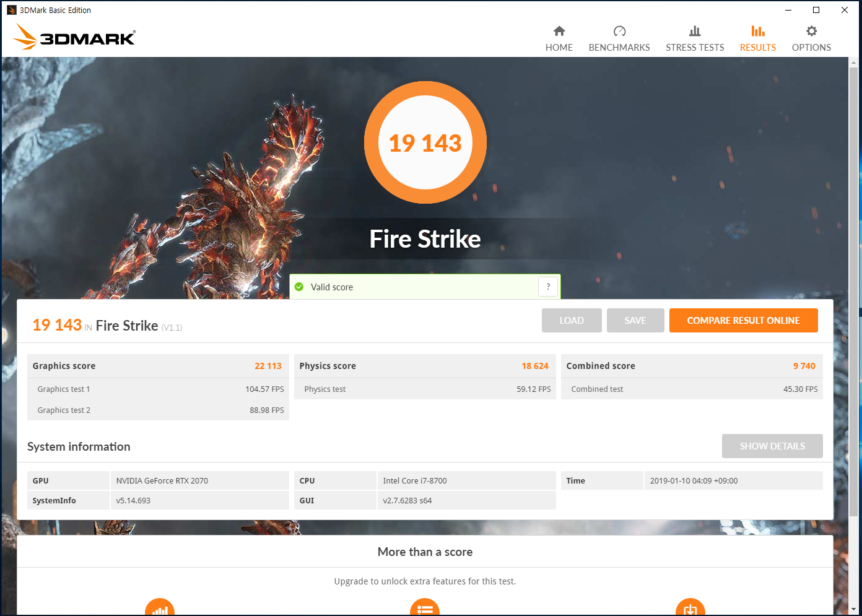Screen dimensions: 862x616
Task: Close the 3DMark window
Action: [x=845, y=10]
